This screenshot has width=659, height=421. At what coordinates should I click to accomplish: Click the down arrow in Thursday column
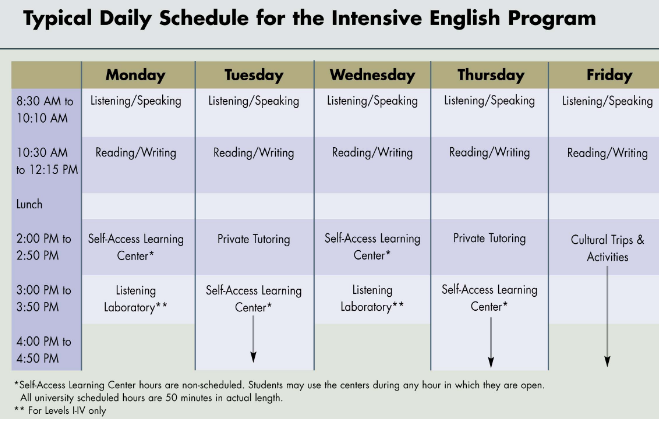tap(490, 342)
